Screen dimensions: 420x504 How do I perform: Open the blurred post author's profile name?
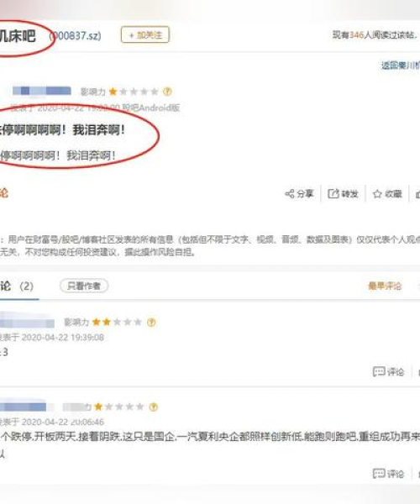[42, 92]
